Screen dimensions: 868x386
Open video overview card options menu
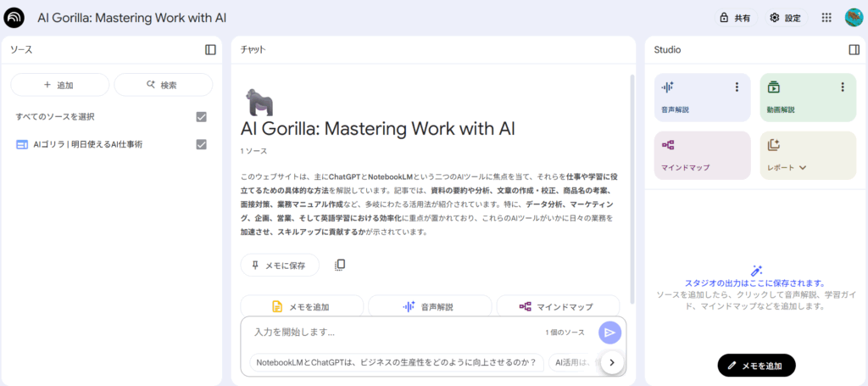pos(843,87)
